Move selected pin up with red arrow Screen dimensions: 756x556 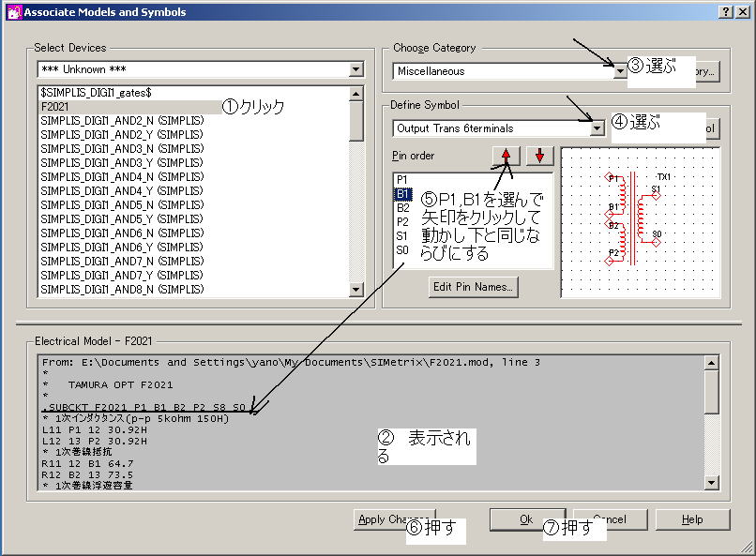506,156
